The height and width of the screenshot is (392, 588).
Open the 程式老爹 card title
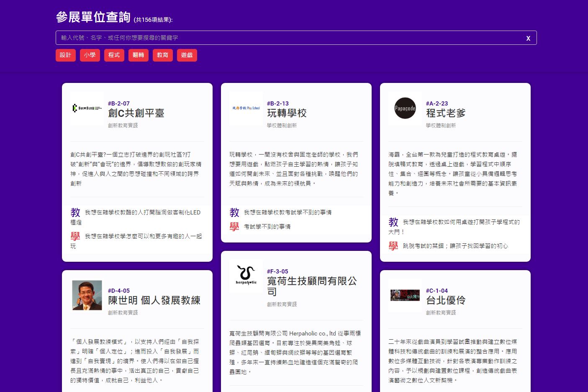click(446, 113)
